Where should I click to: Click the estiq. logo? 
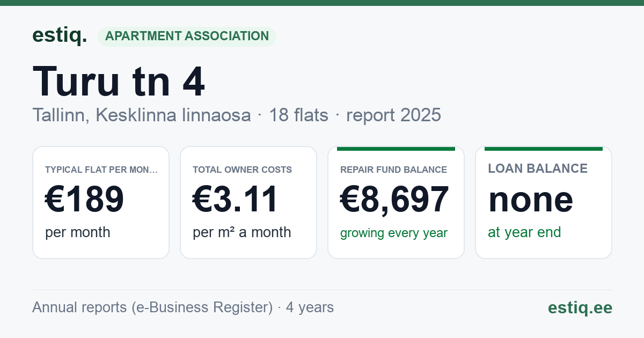[x=60, y=35]
